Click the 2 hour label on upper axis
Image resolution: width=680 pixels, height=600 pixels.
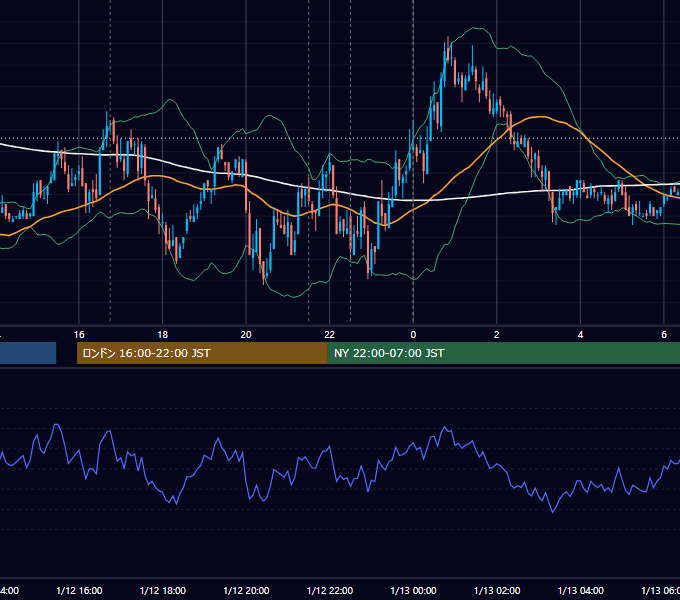click(x=497, y=335)
